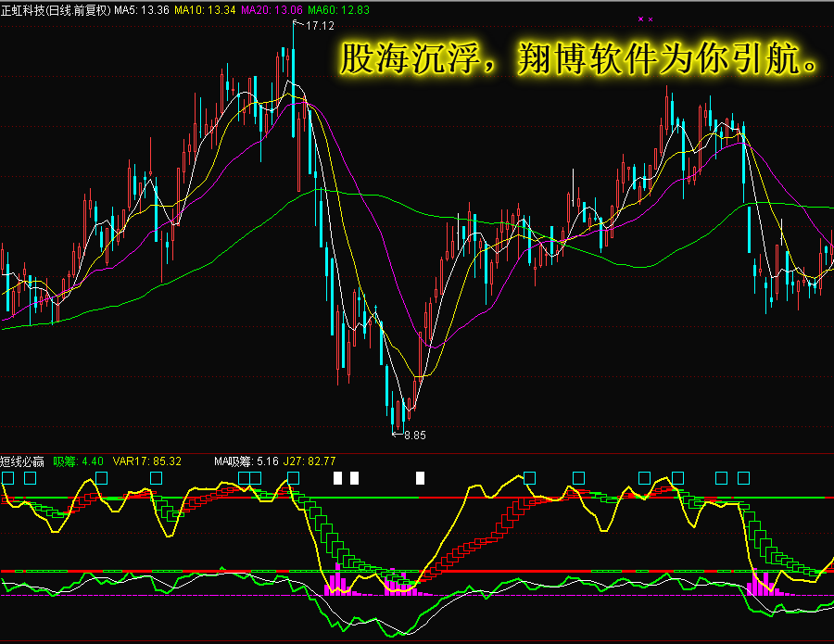Click the 8.85 low price label
Viewport: 834px width, 644px height.
415,435
